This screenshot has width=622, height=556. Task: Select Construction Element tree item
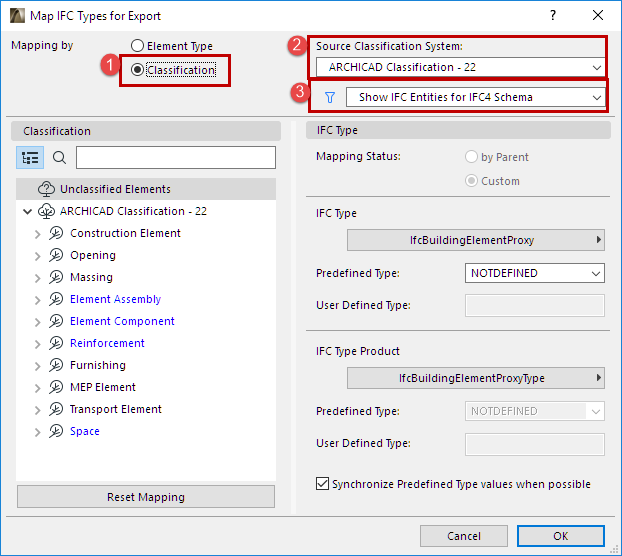(x=125, y=233)
